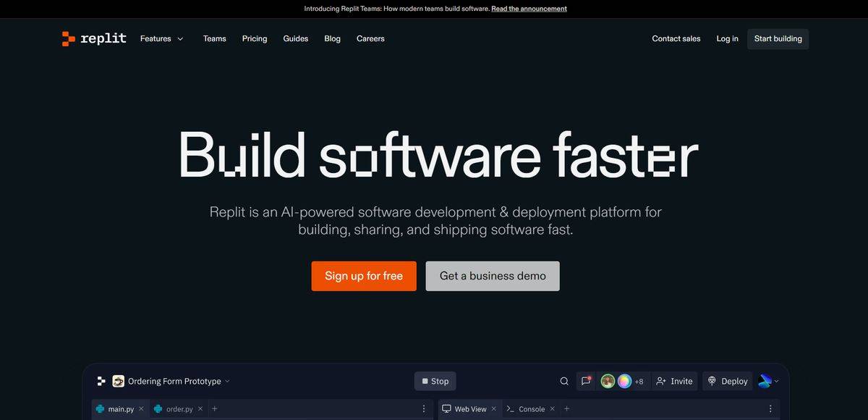Click the Deploy button

(728, 382)
